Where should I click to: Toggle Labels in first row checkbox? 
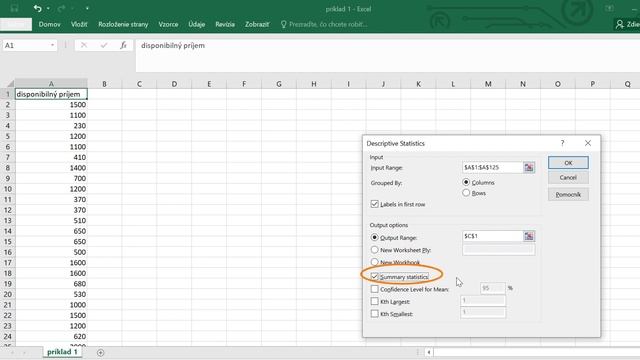click(374, 204)
